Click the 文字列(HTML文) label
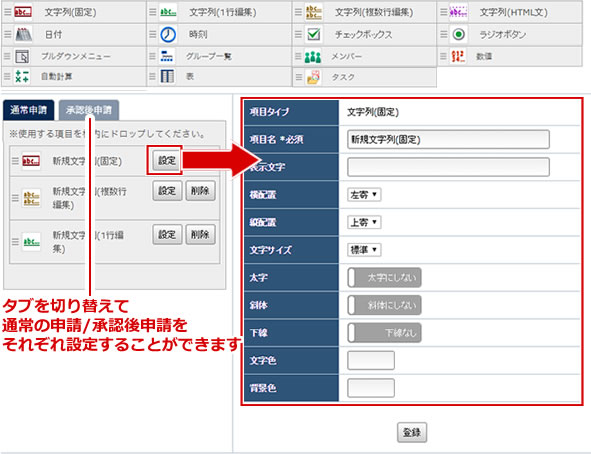 point(513,12)
